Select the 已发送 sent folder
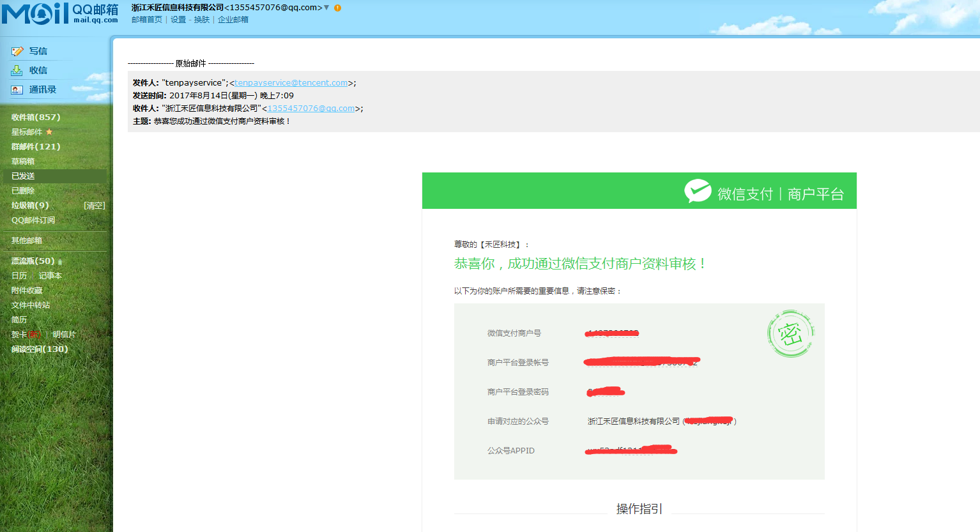This screenshot has height=532, width=980. point(23,176)
